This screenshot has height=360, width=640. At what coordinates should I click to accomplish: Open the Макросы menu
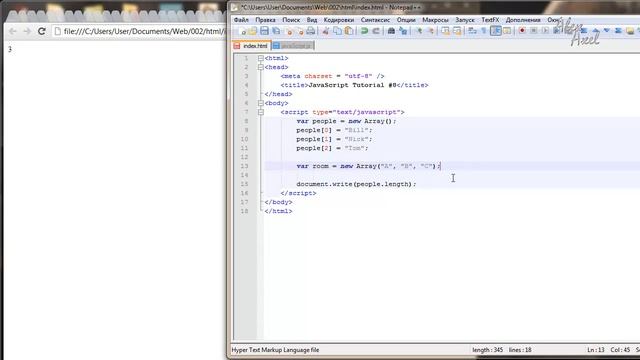(435, 20)
